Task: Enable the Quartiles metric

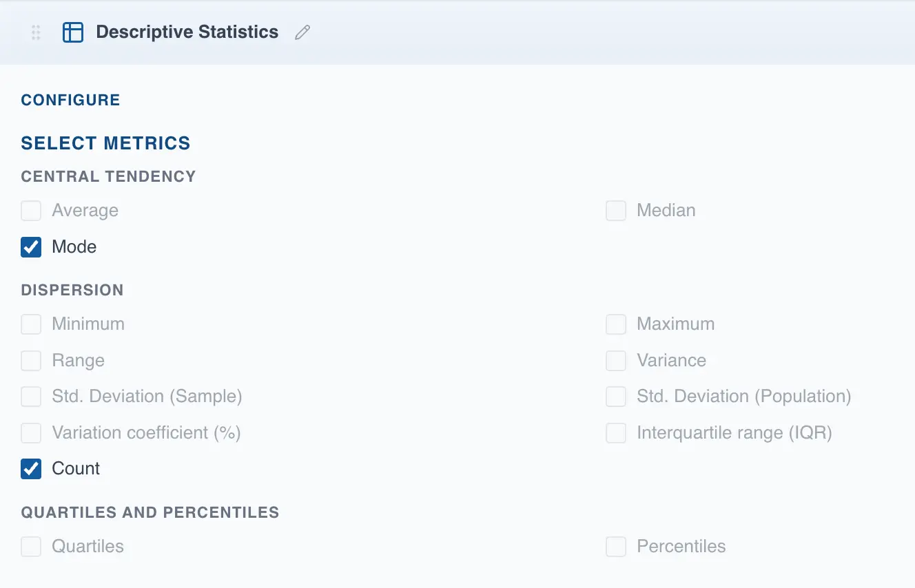Action: [x=30, y=546]
